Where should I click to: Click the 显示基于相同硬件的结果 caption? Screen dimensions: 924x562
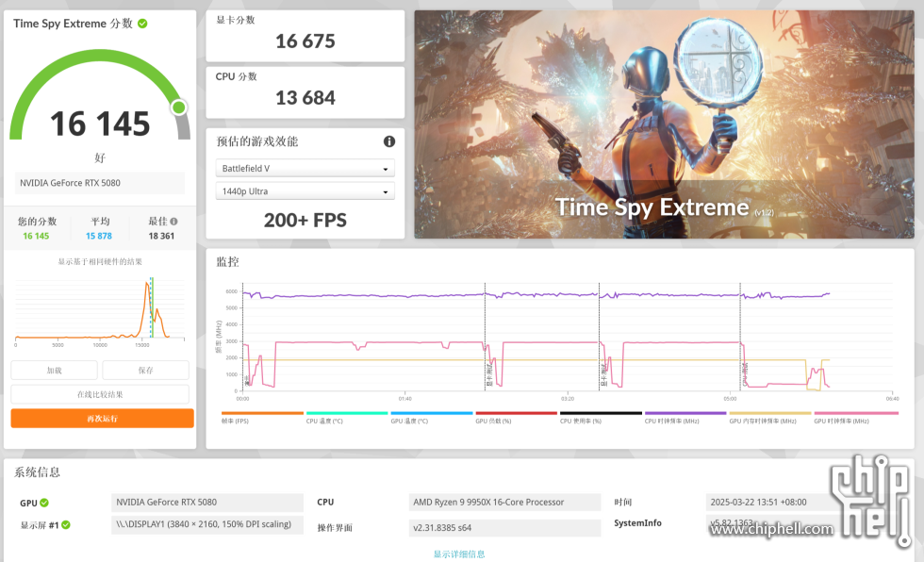pyautogui.click(x=100, y=261)
